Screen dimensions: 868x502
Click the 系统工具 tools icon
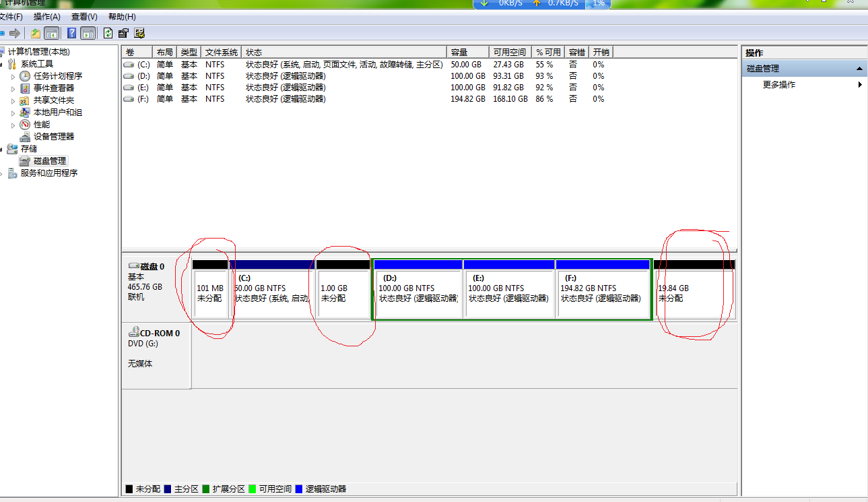click(12, 64)
